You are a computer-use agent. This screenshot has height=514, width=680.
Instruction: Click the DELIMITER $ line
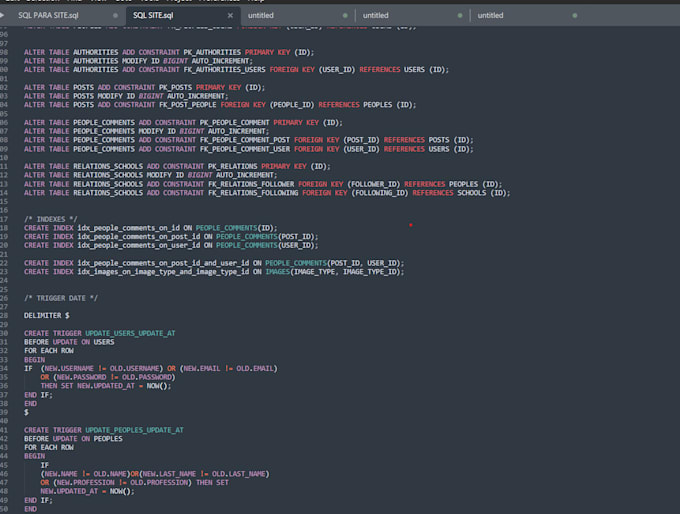coord(46,315)
